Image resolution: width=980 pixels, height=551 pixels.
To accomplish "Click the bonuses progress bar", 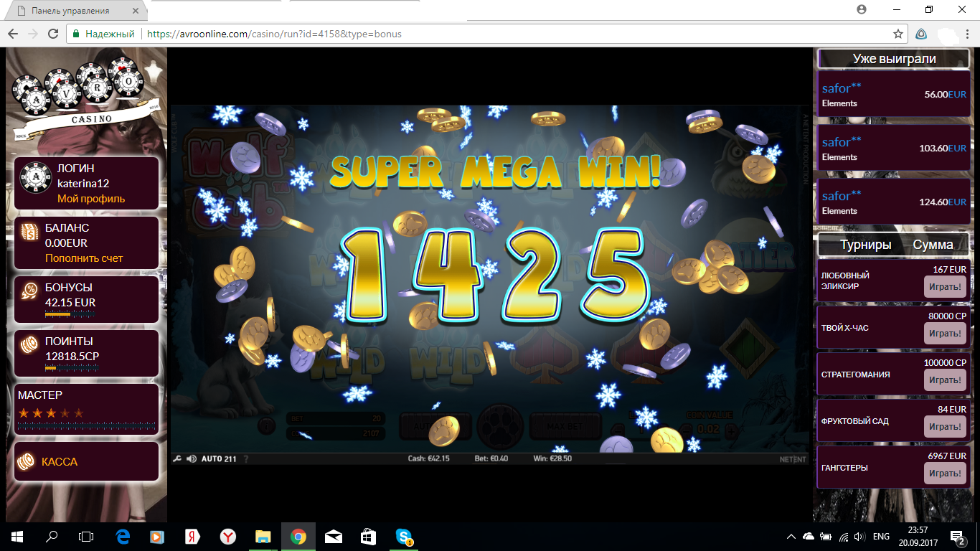I will 70,314.
